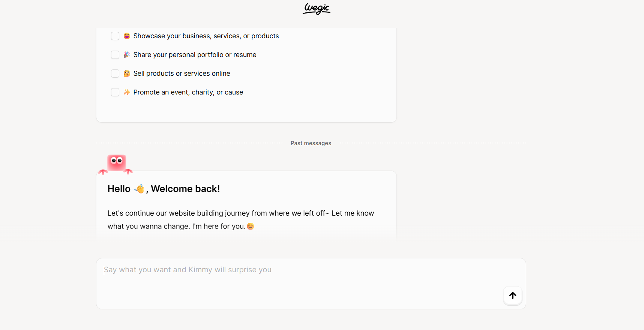Click the 'Promote an event, charity, or cause' label
The width and height of the screenshot is (644, 330).
188,92
